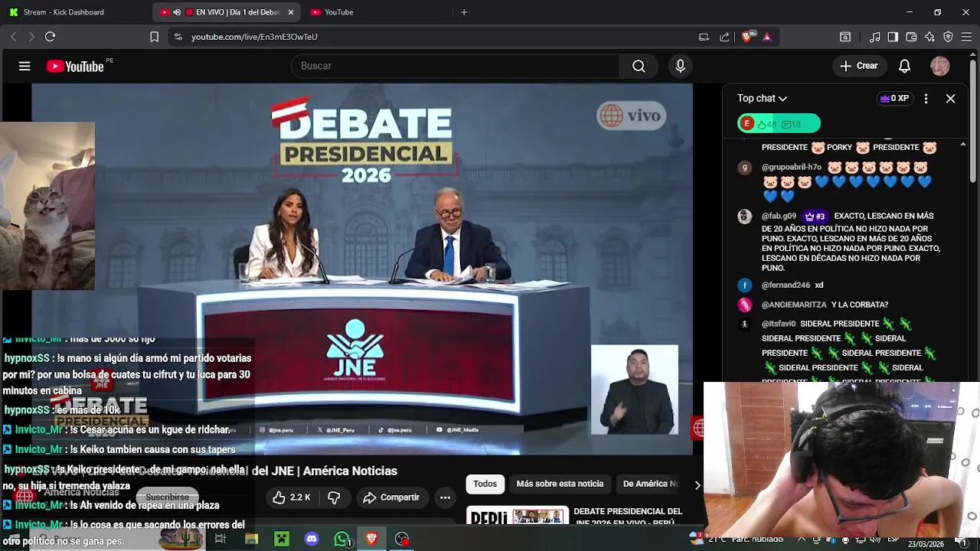Viewport: 980px width, 551px height.
Task: Open File Explorer from the taskbar
Action: [251, 539]
